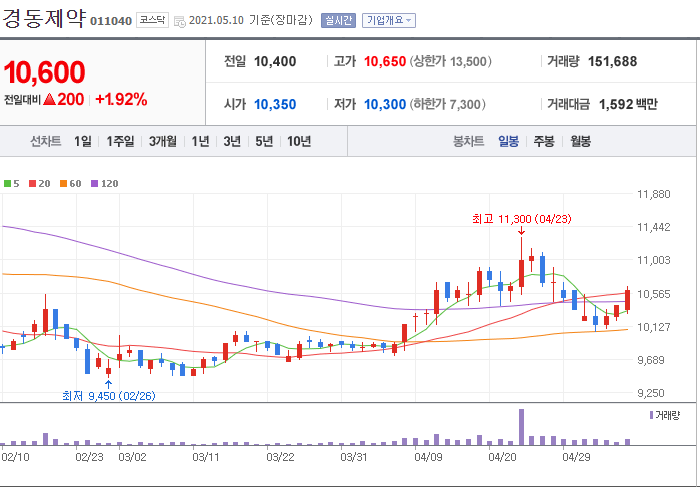Click the 시가 value 10,350
The image size is (700, 487).
click(275, 104)
